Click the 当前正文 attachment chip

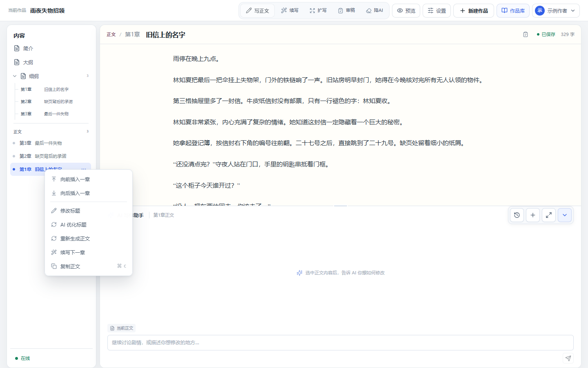click(122, 328)
